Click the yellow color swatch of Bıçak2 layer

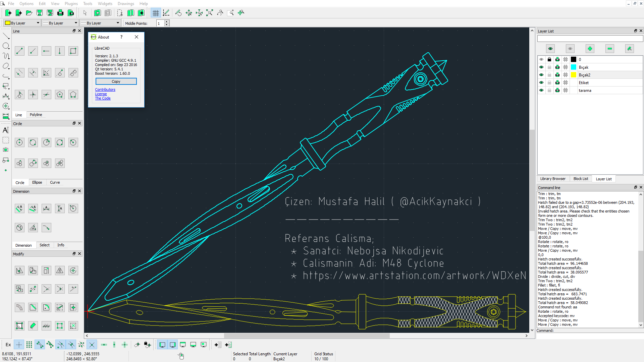(574, 75)
